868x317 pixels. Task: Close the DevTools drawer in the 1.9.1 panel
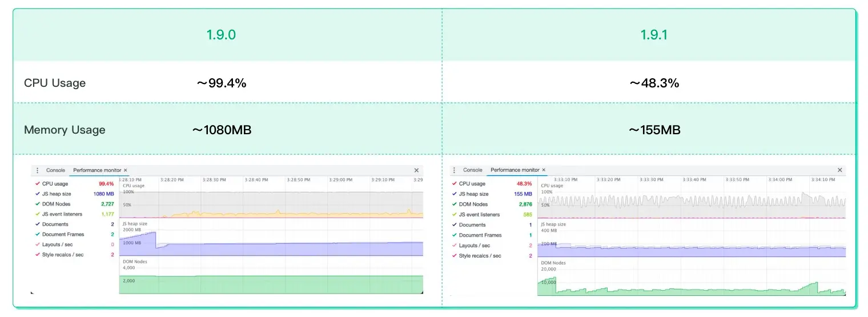tap(839, 170)
